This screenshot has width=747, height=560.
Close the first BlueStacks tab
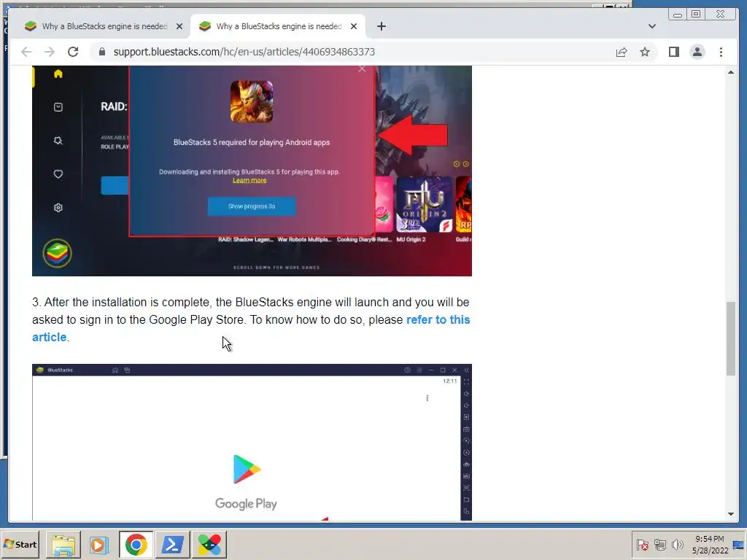(179, 26)
